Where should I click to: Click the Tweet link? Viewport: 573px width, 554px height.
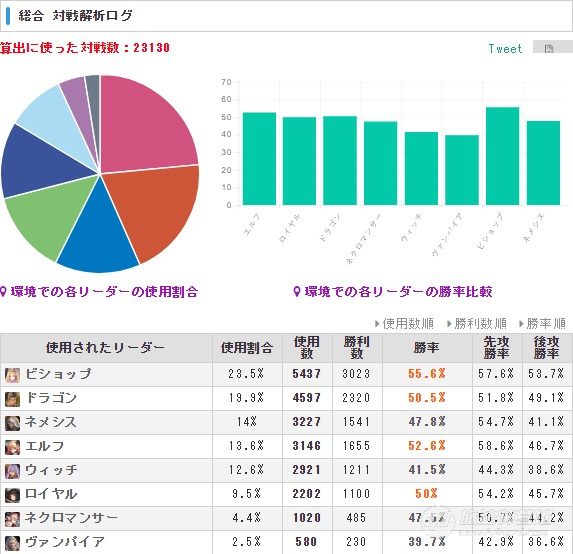point(505,49)
